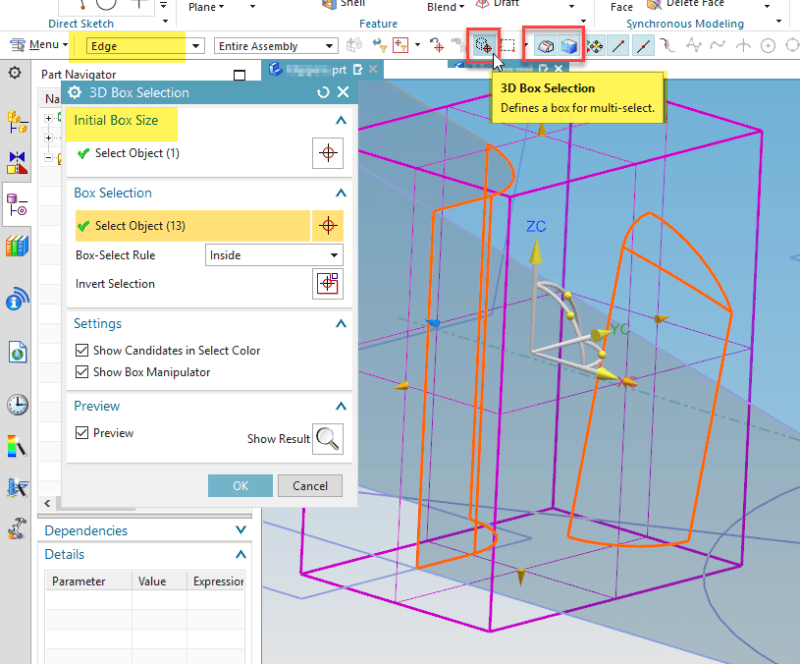800x664 pixels.
Task: Open the Direct Sketch group options
Action: (165, 21)
